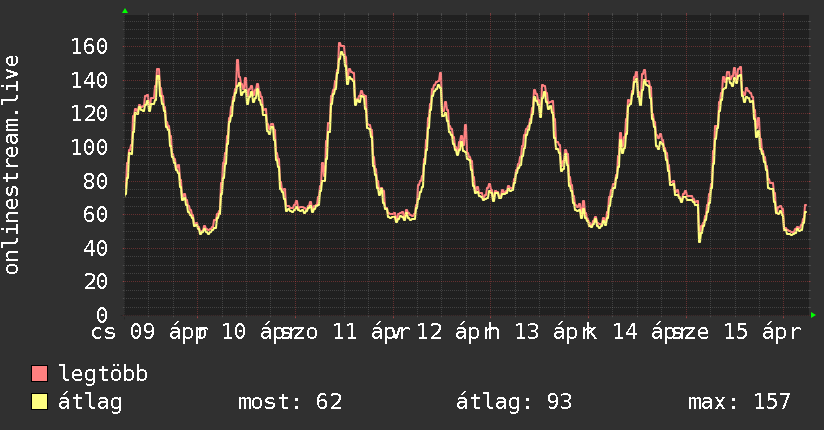Click the lowest dip near 40 on 14 ápr
The image size is (824, 430).
click(x=699, y=241)
